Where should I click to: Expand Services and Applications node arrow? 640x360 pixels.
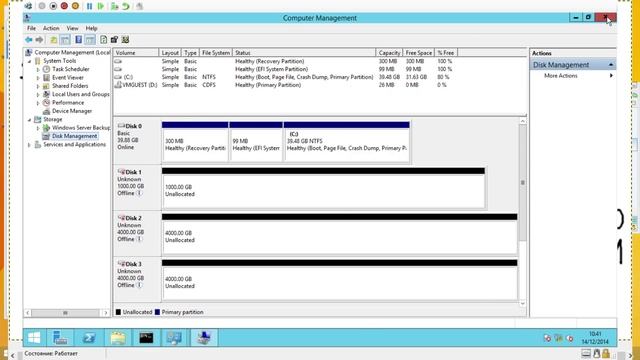coord(30,144)
